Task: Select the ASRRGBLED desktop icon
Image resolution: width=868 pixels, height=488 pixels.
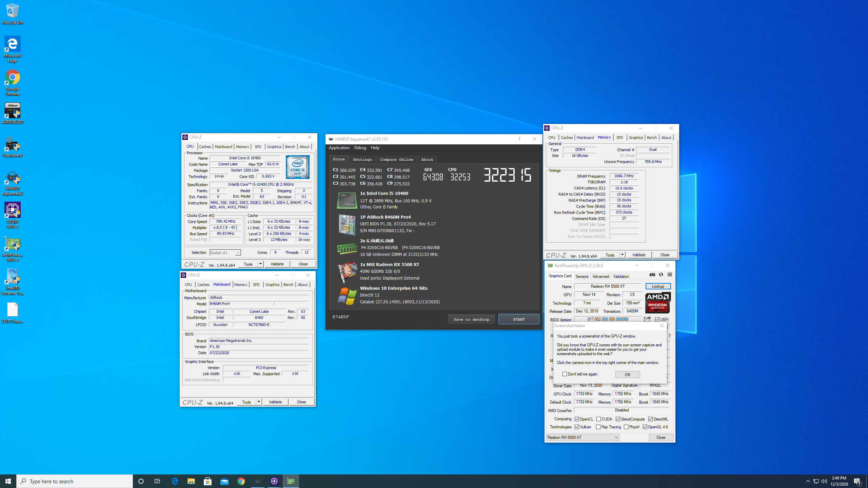Action: [13, 114]
